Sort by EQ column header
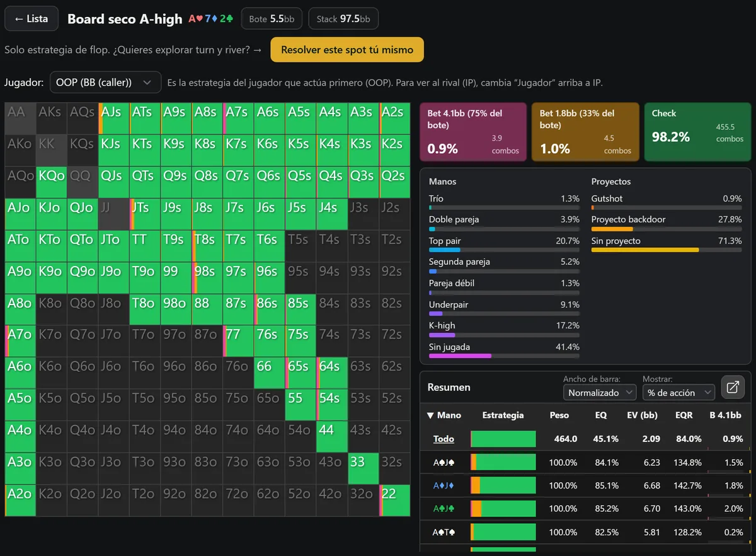 601,415
